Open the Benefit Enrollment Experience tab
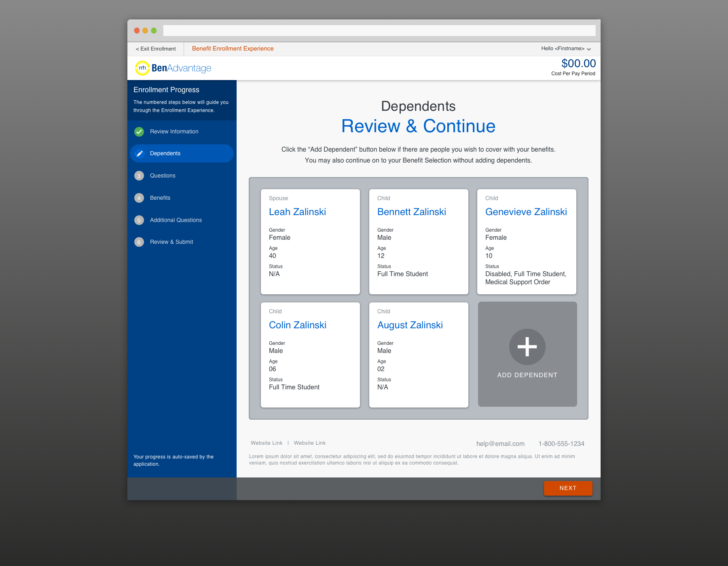 point(233,49)
